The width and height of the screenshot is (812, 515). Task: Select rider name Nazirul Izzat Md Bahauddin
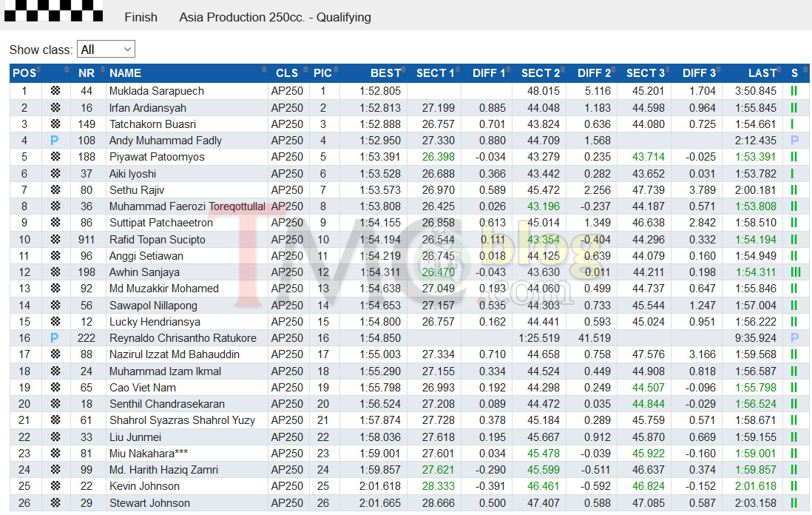pyautogui.click(x=174, y=354)
